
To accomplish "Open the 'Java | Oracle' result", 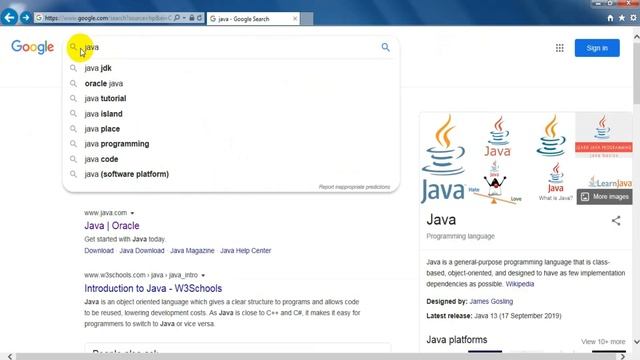I will click(112, 226).
